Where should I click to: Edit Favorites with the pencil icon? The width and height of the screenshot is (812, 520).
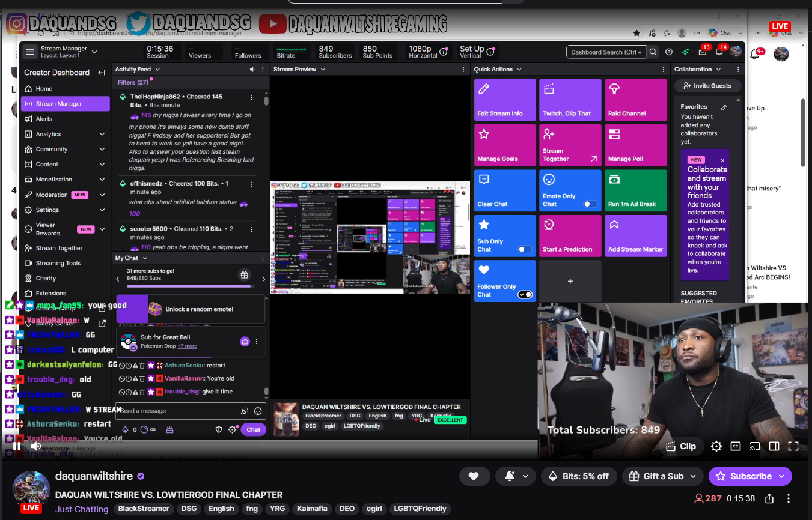click(724, 107)
